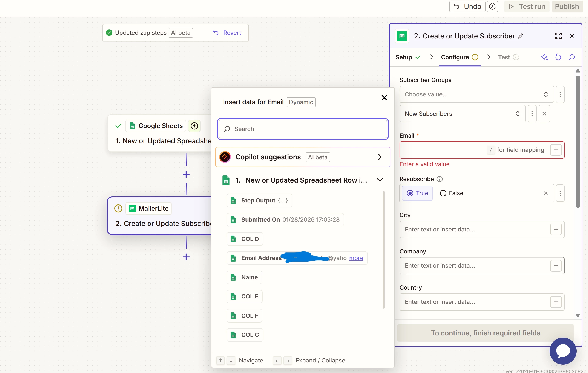
Task: Open the New Subscribers group dropdown
Action: [x=462, y=114]
